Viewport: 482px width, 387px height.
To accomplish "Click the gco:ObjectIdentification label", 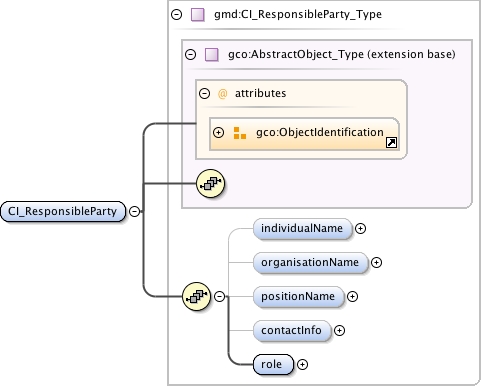I will click(x=320, y=132).
